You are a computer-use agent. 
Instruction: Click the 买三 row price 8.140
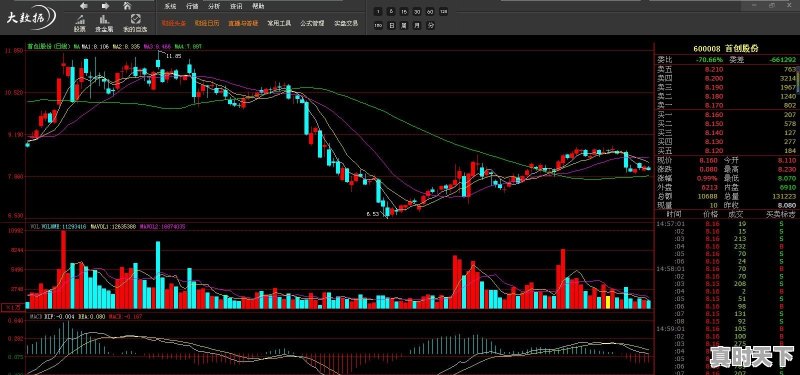(x=714, y=133)
